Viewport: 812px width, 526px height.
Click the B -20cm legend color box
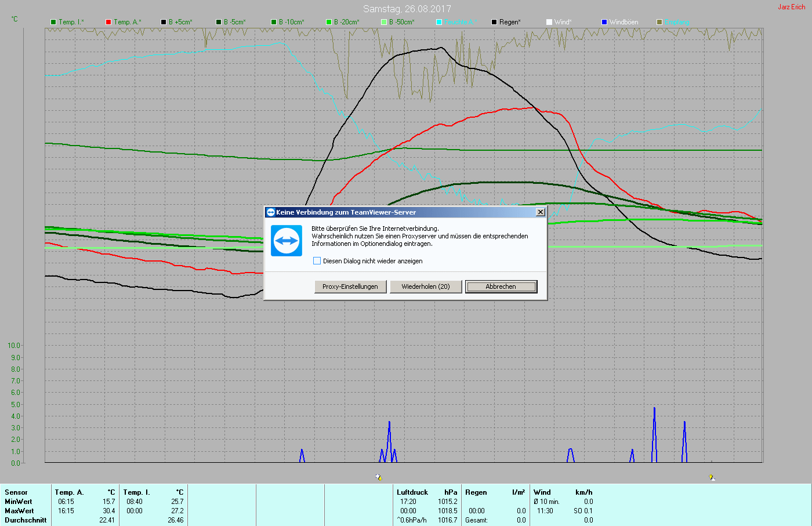point(329,22)
